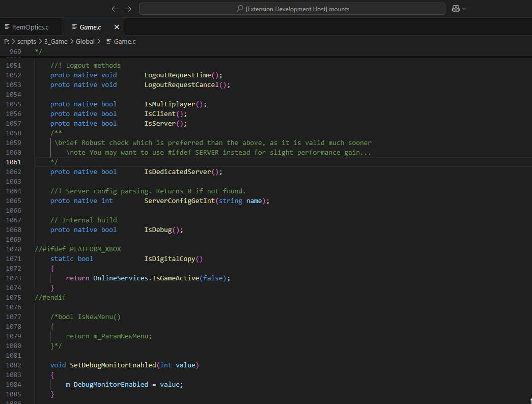Viewport: 532px width, 404px height.
Task: Click the Game.c tab file icon
Action: pyautogui.click(x=74, y=27)
